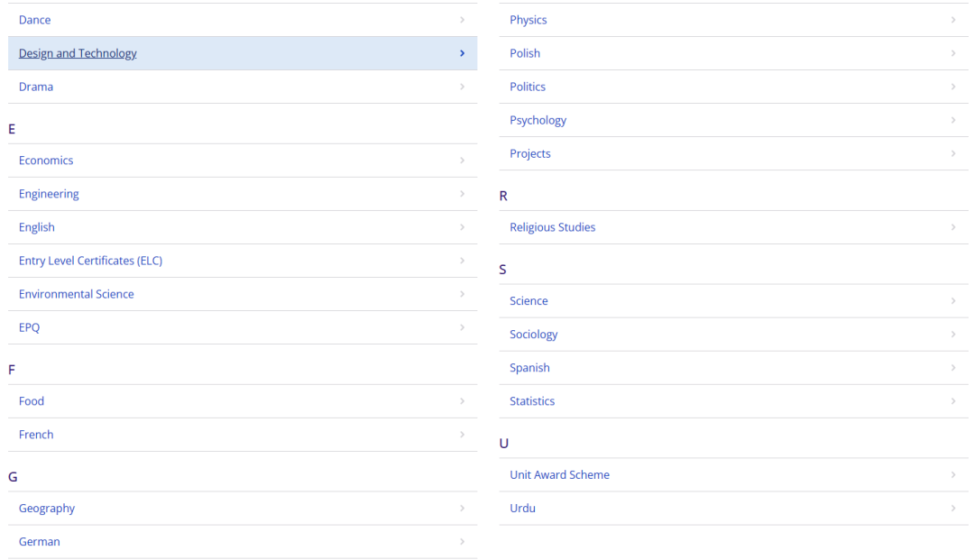This screenshot has height=560, width=974.
Task: Click the chevron at the end of Urdu row
Action: pyautogui.click(x=953, y=508)
